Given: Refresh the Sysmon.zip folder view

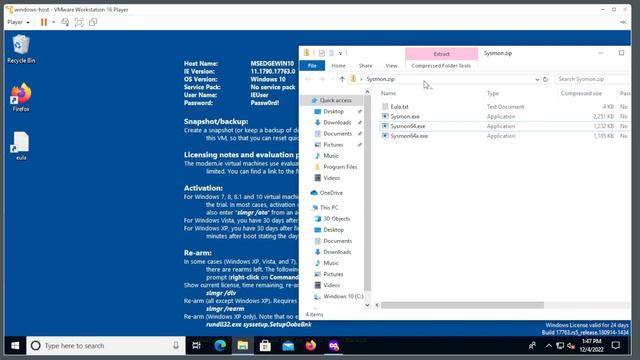Looking at the screenshot, I should pyautogui.click(x=545, y=79).
